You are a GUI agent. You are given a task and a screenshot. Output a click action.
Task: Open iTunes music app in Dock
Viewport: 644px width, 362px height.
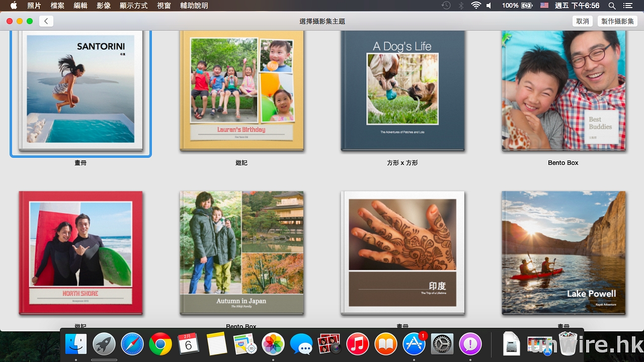tap(358, 344)
